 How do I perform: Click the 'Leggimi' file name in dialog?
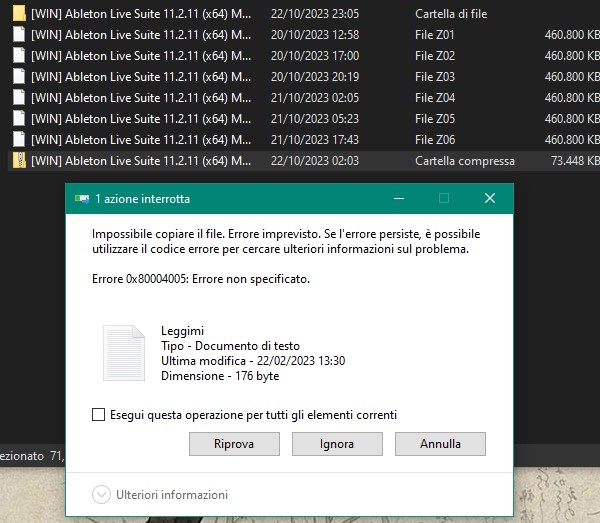point(183,331)
